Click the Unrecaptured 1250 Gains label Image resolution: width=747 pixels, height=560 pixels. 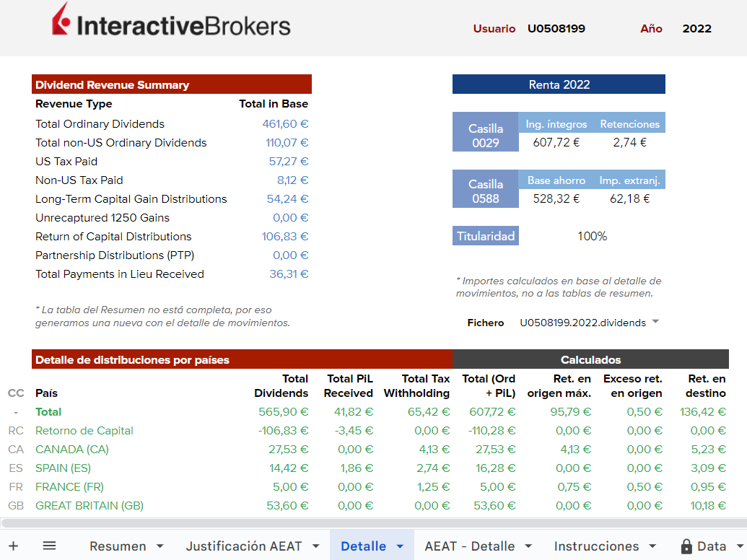[x=102, y=218]
